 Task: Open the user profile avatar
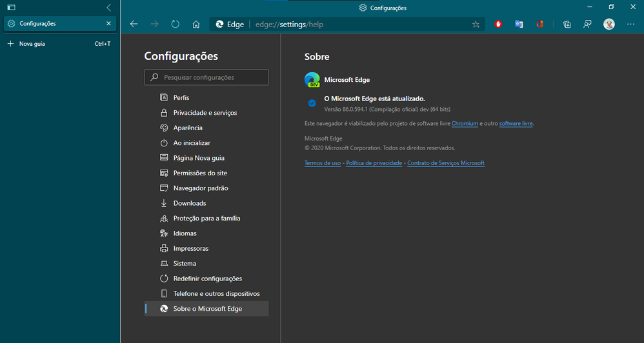(x=609, y=24)
